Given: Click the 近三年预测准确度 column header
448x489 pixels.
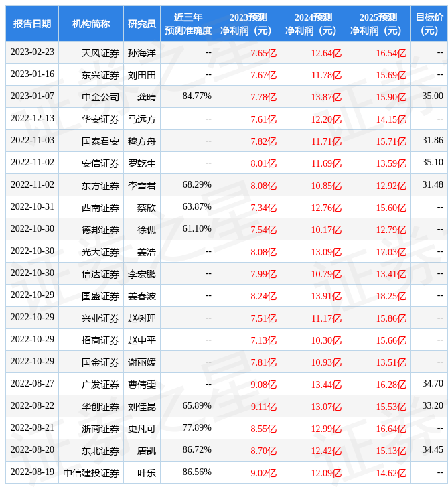Looking at the screenshot, I should coord(188,23).
